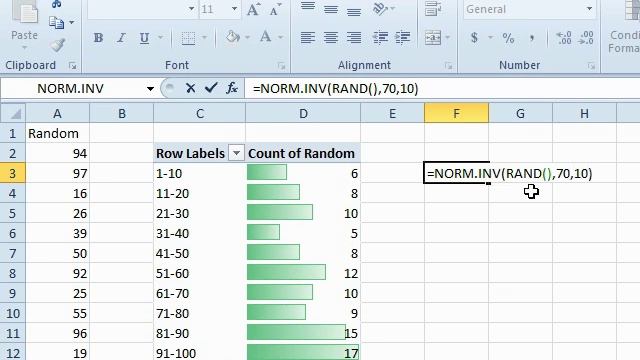
Task: Click the Copy icon
Action: (56, 22)
